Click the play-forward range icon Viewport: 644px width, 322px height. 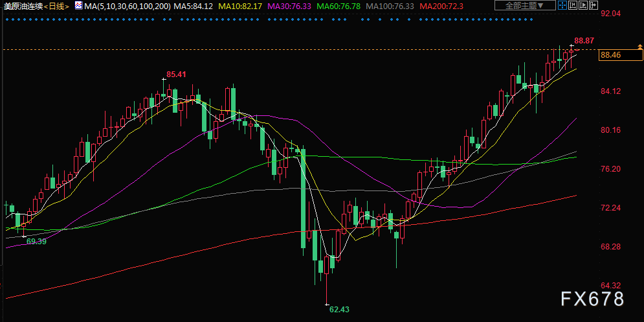tap(583, 5)
